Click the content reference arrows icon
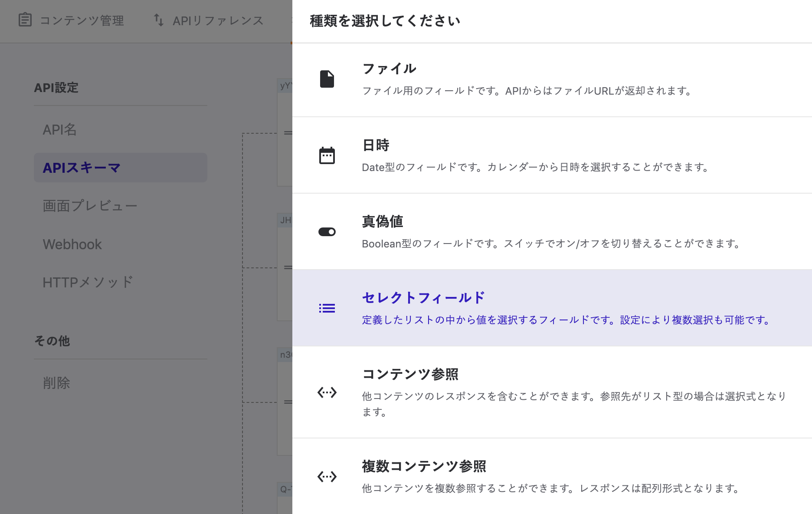Image resolution: width=812 pixels, height=514 pixels. point(327,392)
